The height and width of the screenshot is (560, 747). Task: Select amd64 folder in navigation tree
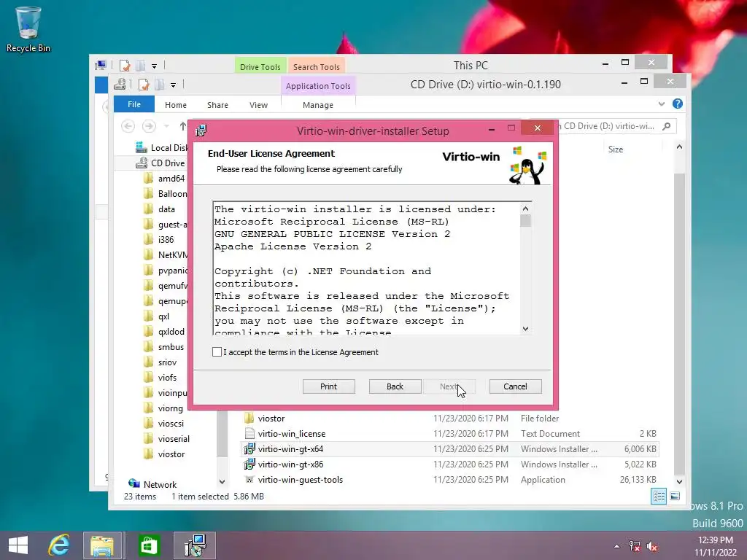164,178
